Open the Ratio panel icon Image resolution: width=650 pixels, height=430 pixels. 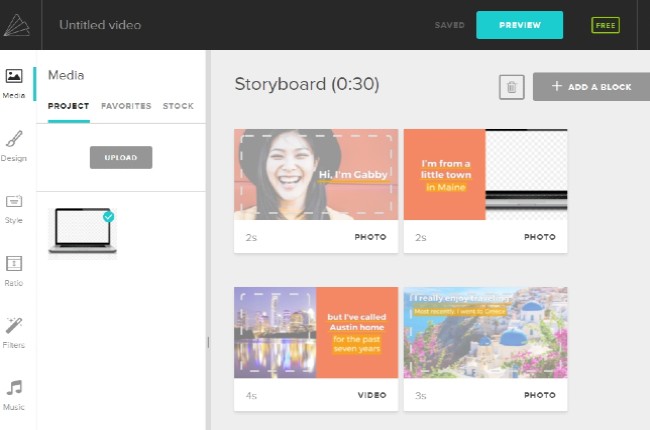click(14, 268)
